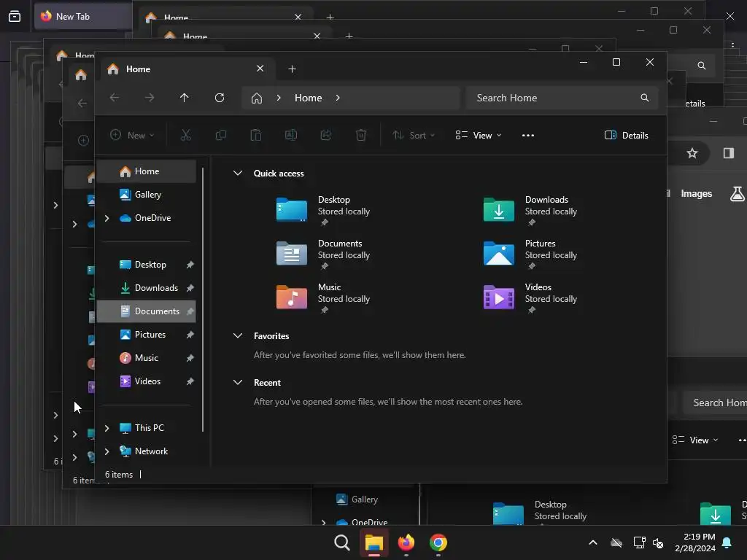Click Images link in the browser window behind
Viewport: 747px width, 560px height.
(696, 193)
